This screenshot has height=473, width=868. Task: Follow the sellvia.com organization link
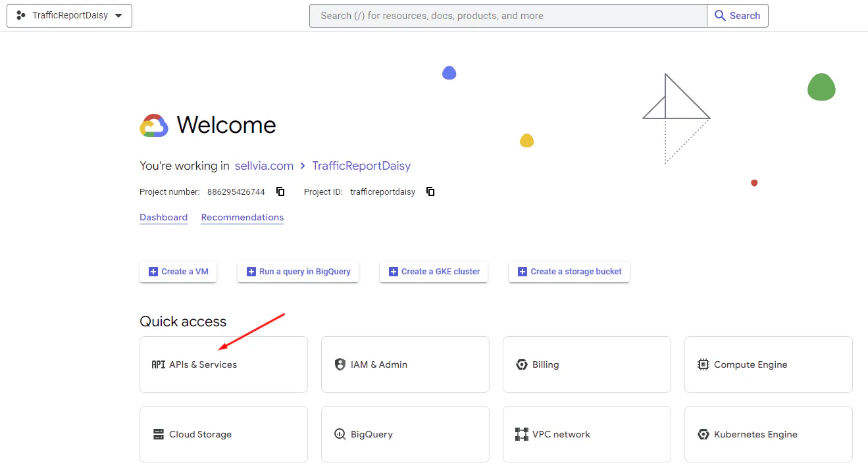click(264, 166)
